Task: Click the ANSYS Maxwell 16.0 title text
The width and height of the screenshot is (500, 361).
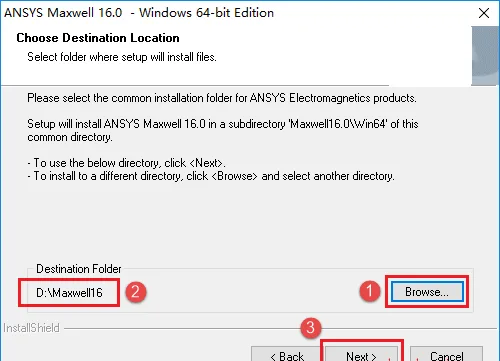Action: click(63, 13)
